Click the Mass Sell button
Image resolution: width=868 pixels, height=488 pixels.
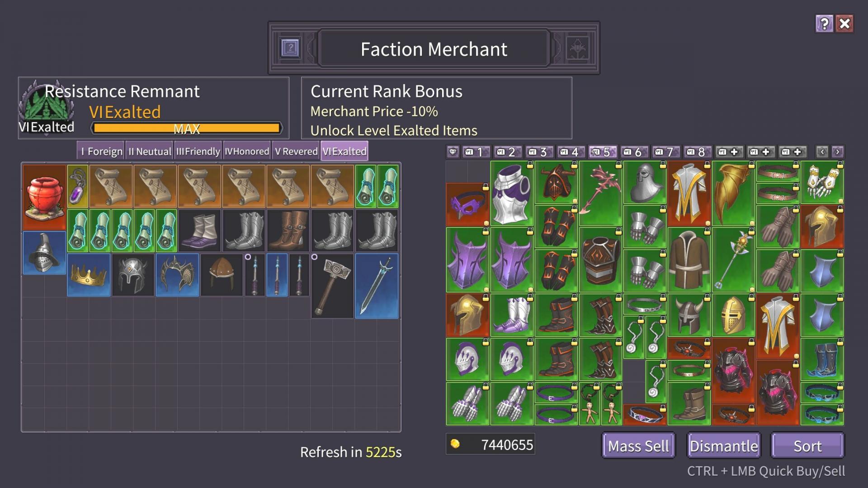[x=638, y=446]
